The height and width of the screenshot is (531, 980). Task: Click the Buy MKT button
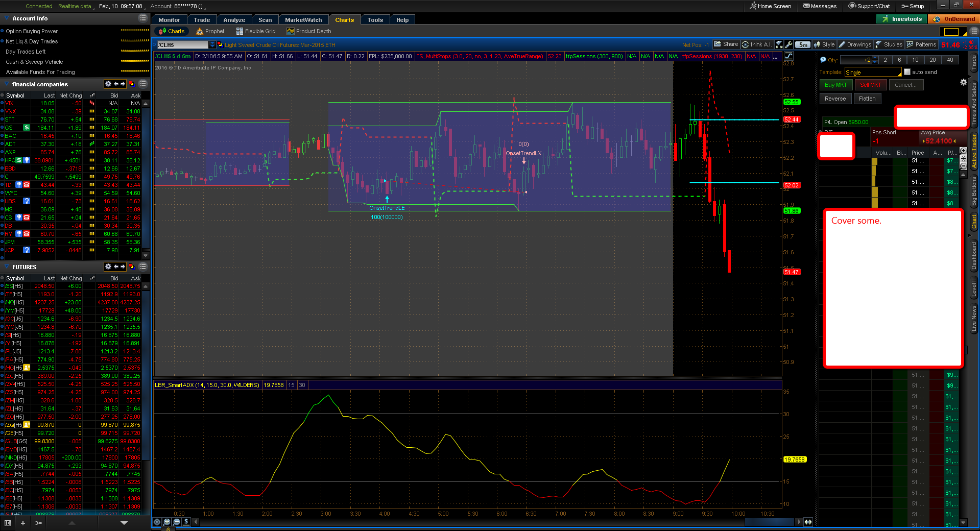836,85
